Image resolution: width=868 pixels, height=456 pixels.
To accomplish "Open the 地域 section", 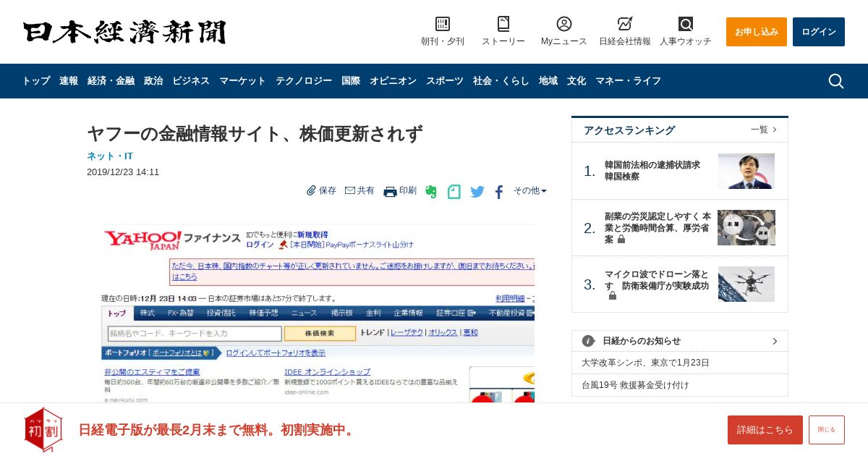I will pyautogui.click(x=548, y=81).
